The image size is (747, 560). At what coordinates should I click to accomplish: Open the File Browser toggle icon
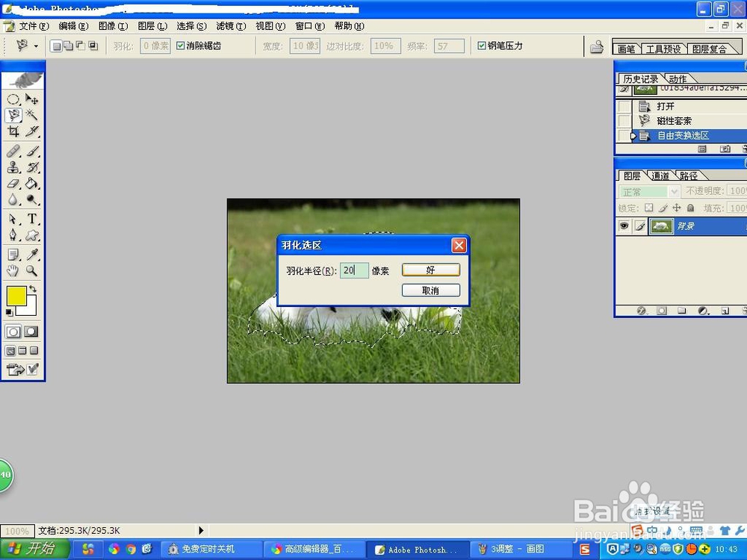[596, 46]
